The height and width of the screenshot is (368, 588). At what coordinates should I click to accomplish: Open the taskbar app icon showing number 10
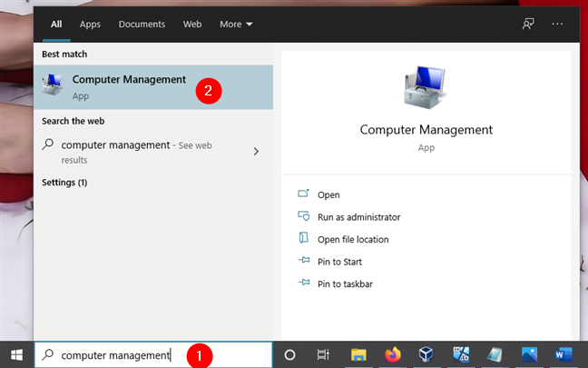pyautogui.click(x=461, y=354)
